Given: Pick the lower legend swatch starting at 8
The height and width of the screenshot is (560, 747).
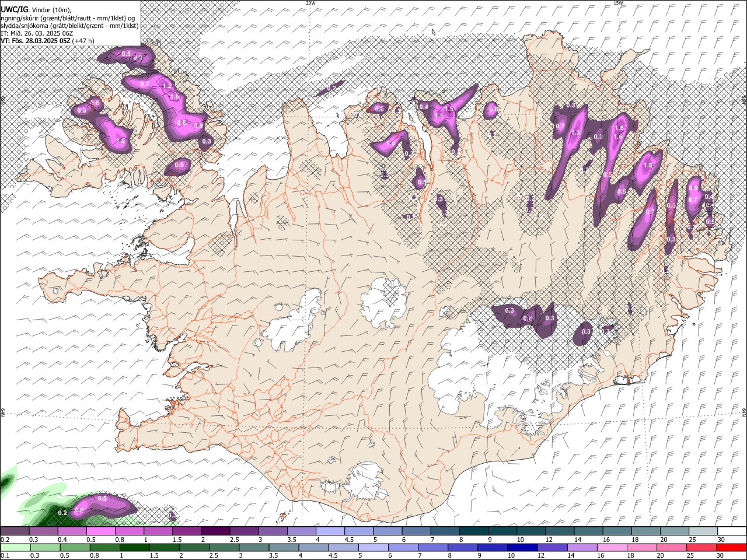Looking at the screenshot, I should (462, 547).
